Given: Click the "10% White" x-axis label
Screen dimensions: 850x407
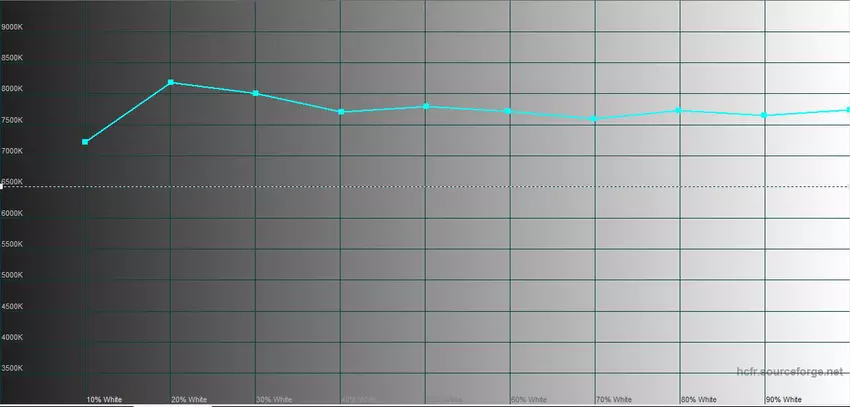Looking at the screenshot, I should pyautogui.click(x=104, y=399).
